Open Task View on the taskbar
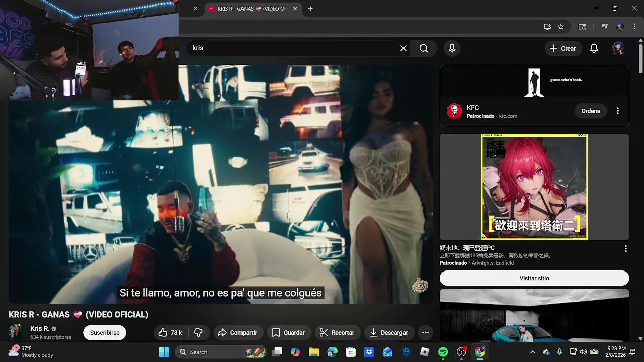The height and width of the screenshot is (362, 644). [x=277, y=352]
